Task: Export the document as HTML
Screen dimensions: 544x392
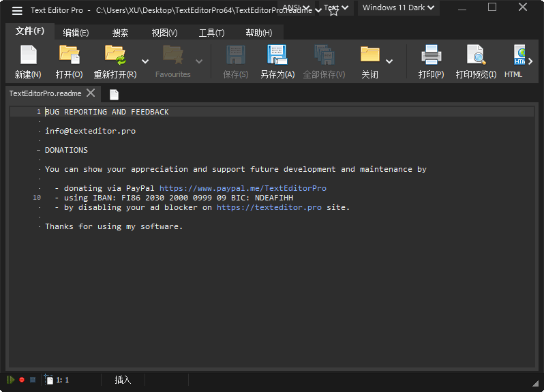Action: pyautogui.click(x=515, y=62)
